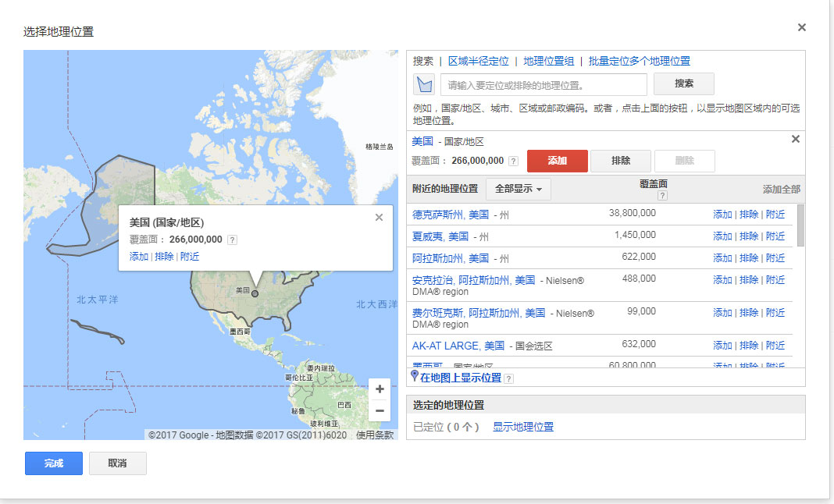Show locations near 夏威夷

pos(775,236)
